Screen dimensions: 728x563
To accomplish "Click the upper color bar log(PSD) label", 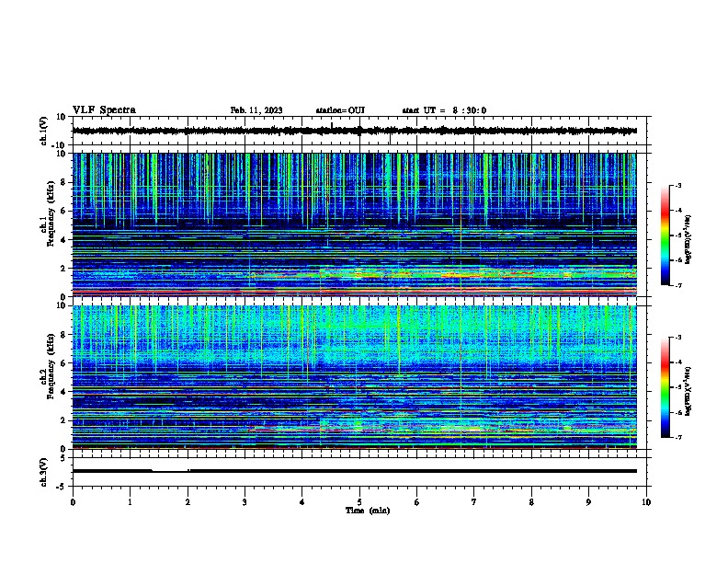I will click(x=688, y=239).
